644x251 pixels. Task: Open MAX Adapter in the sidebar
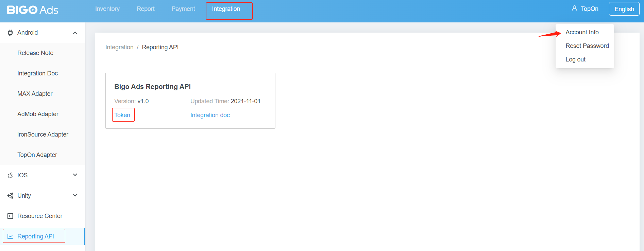click(35, 94)
